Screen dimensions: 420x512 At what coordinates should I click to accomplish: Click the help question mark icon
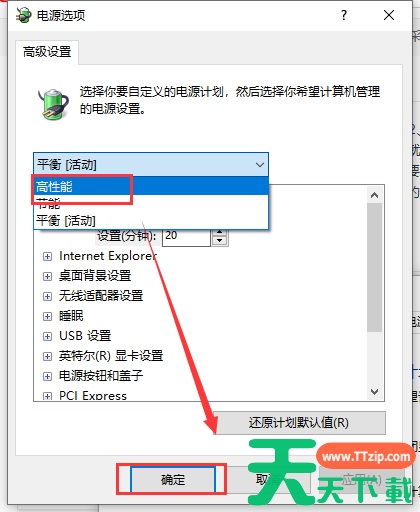coord(344,15)
